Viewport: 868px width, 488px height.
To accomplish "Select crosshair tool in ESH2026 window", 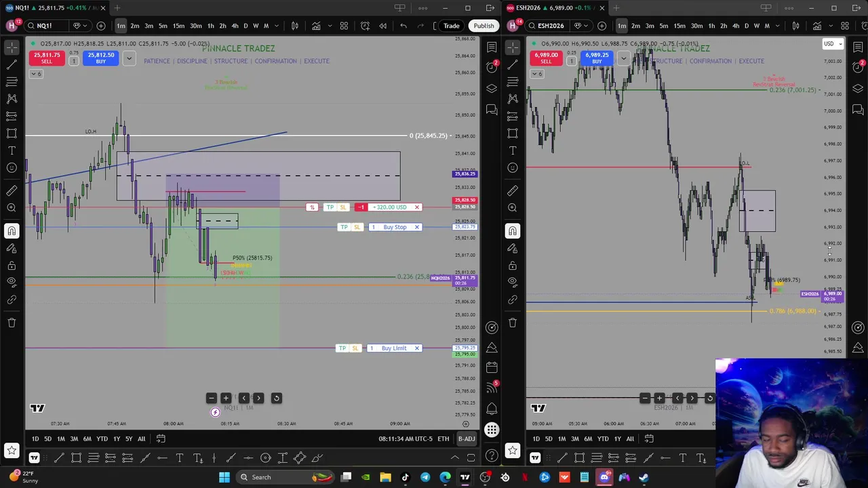I will point(513,47).
